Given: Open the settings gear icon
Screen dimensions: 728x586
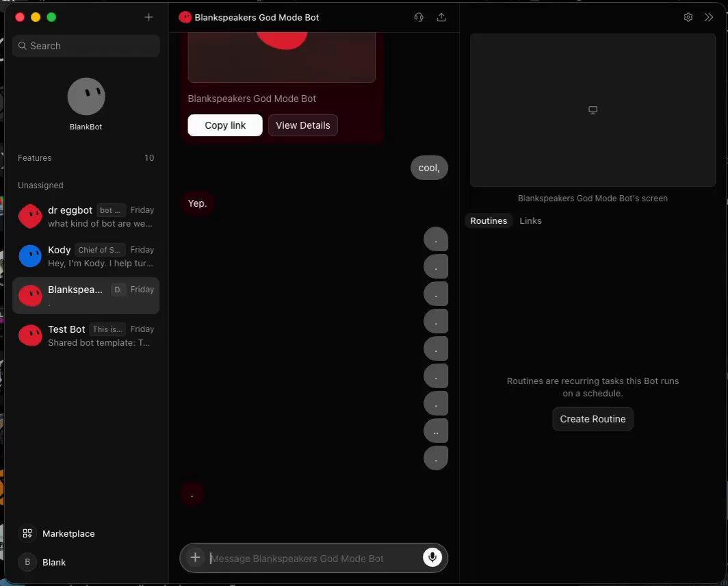Looking at the screenshot, I should [688, 17].
